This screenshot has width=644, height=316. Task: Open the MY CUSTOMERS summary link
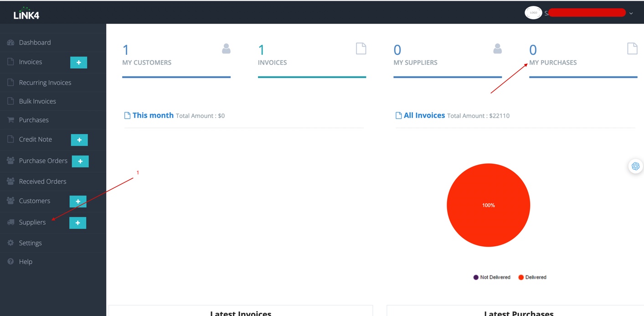[147, 62]
